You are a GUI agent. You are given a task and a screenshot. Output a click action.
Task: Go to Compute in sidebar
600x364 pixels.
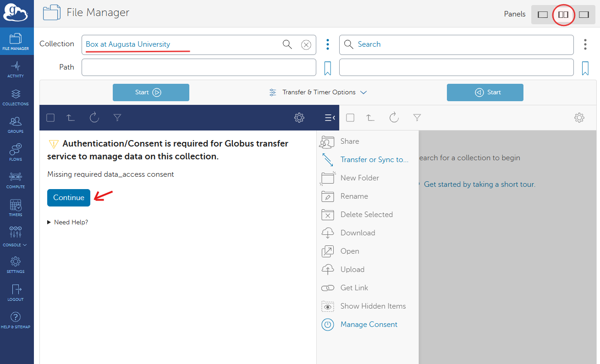click(16, 180)
